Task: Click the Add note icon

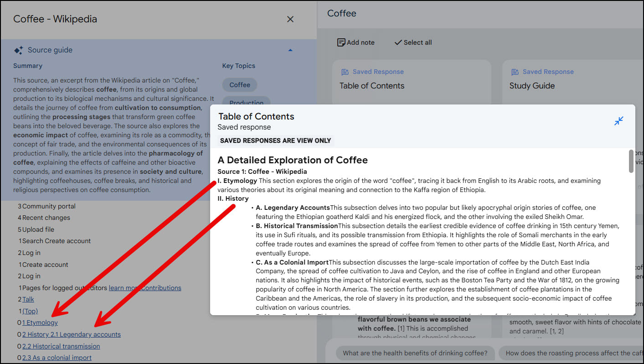Action: click(341, 42)
